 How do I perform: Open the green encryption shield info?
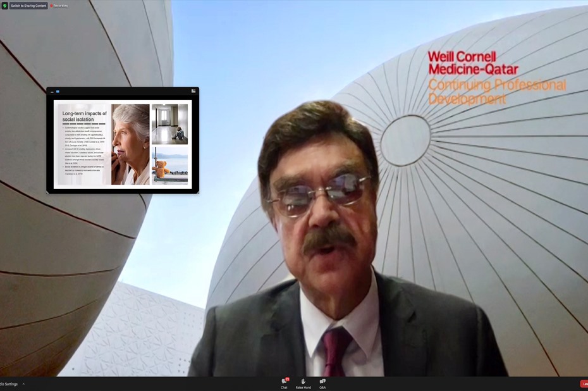pyautogui.click(x=4, y=6)
